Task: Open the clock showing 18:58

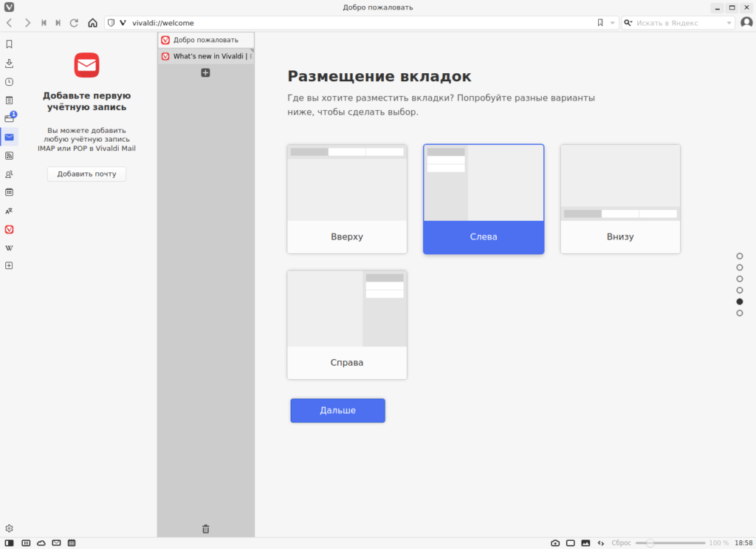Action: [743, 543]
